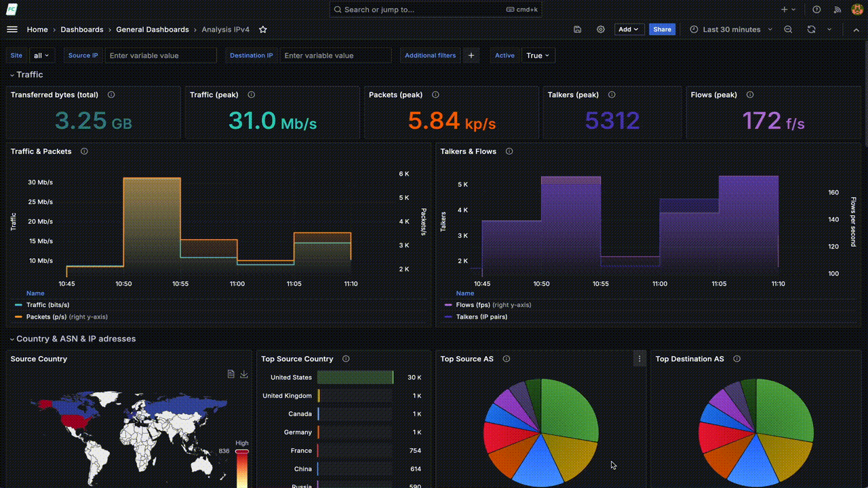Viewport: 868px width, 488px height.
Task: Open the help question mark icon
Action: (816, 9)
